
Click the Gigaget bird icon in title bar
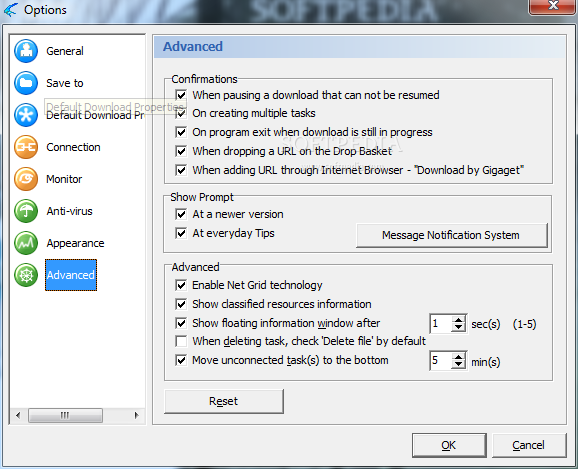[x=10, y=10]
